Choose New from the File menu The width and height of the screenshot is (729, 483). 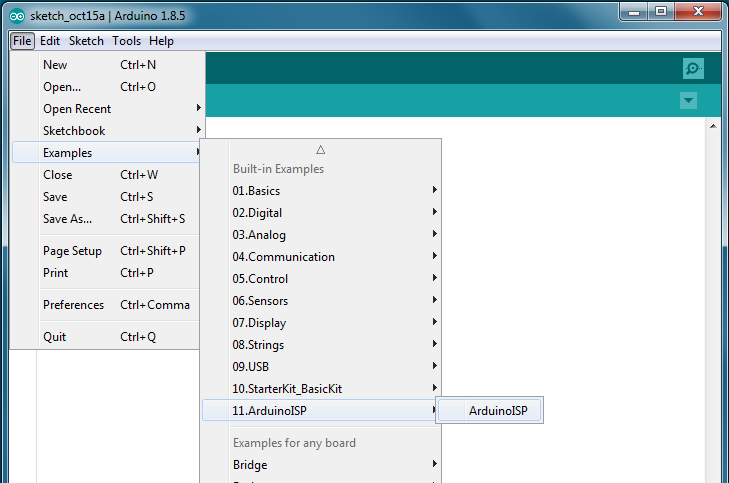(x=56, y=65)
